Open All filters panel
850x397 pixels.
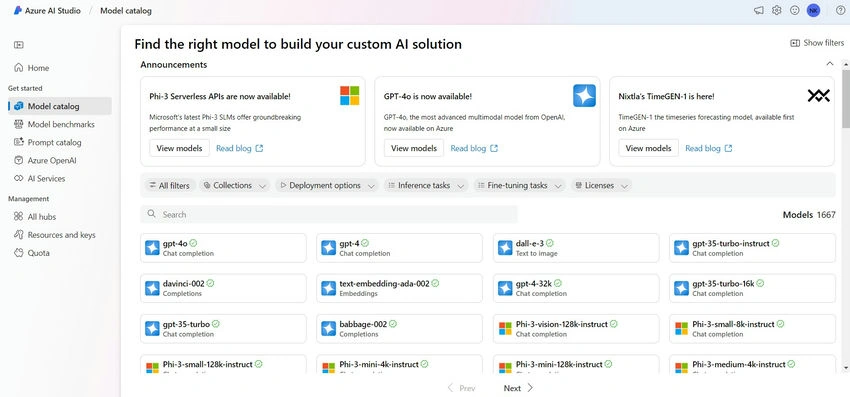[x=169, y=185]
